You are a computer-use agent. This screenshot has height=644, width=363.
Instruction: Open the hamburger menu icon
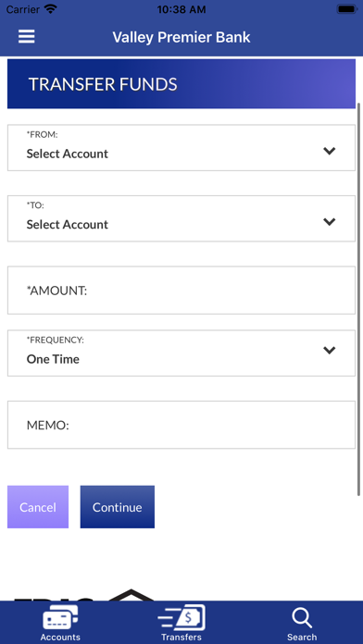26,37
